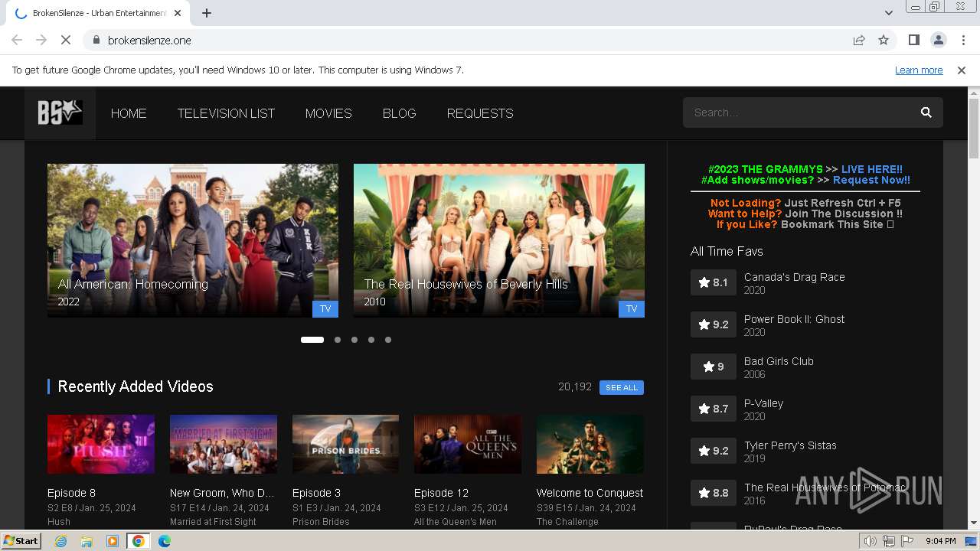Open The Challenge episode thumbnail

[590, 445]
